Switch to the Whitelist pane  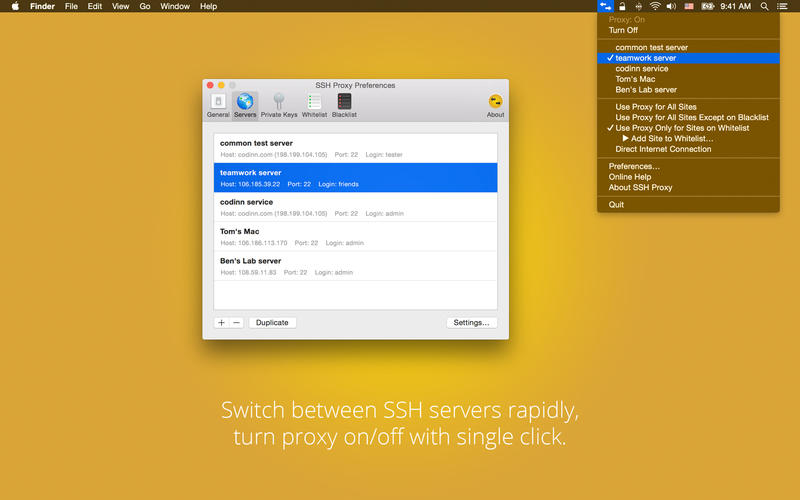click(314, 105)
